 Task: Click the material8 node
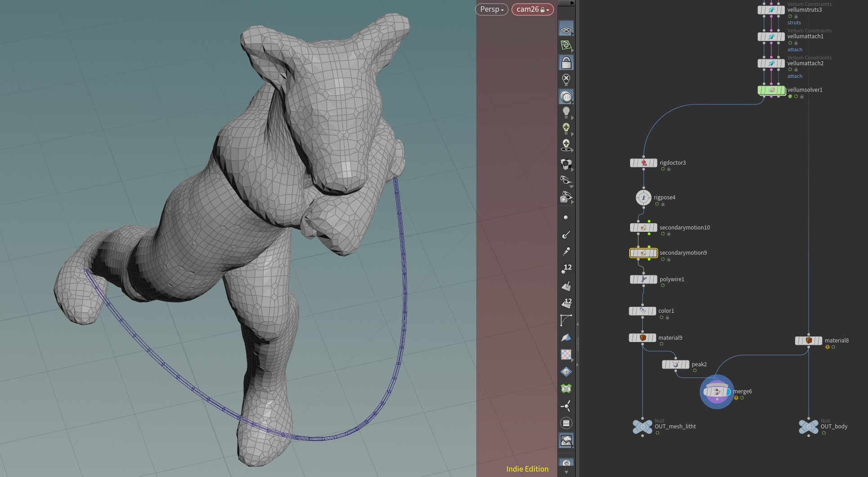click(x=809, y=341)
